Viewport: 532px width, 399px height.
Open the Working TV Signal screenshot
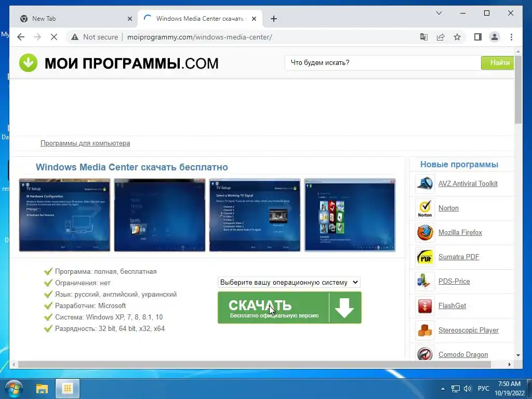(x=255, y=215)
